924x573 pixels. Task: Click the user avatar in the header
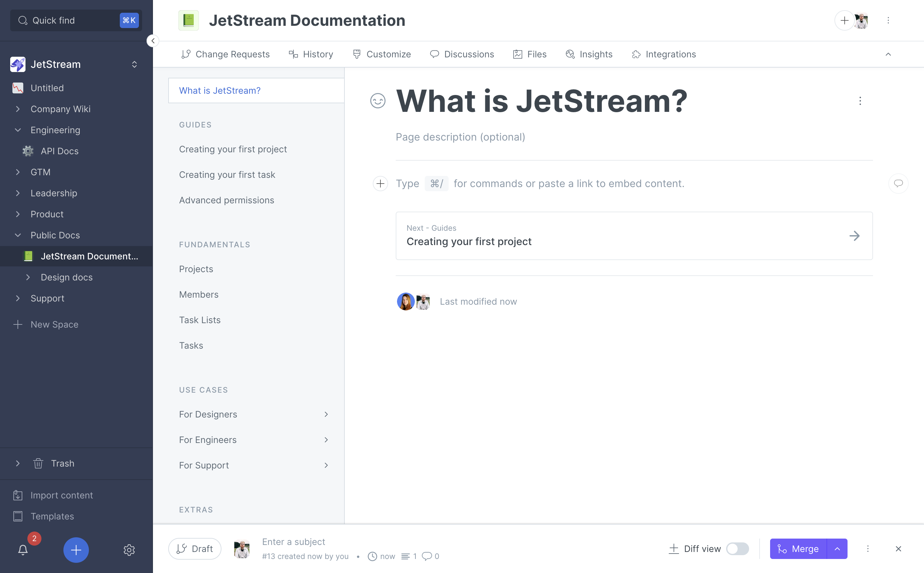(x=861, y=20)
